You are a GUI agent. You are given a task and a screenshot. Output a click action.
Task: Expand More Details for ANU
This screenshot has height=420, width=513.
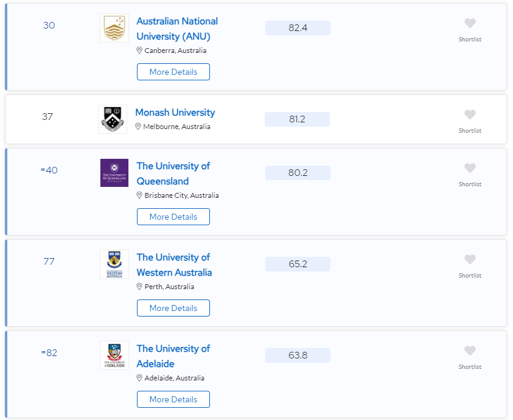(173, 72)
